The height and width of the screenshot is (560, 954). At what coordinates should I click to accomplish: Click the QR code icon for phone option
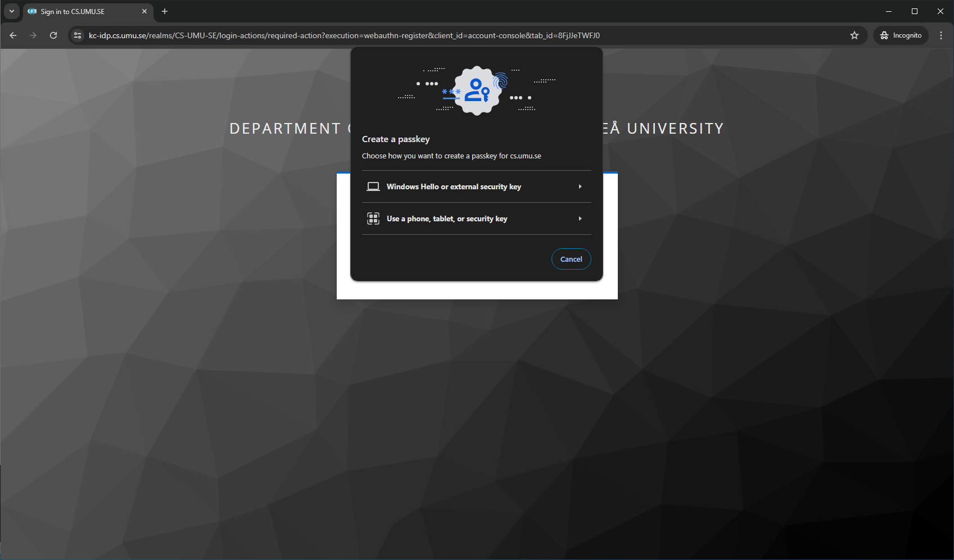pyautogui.click(x=373, y=218)
